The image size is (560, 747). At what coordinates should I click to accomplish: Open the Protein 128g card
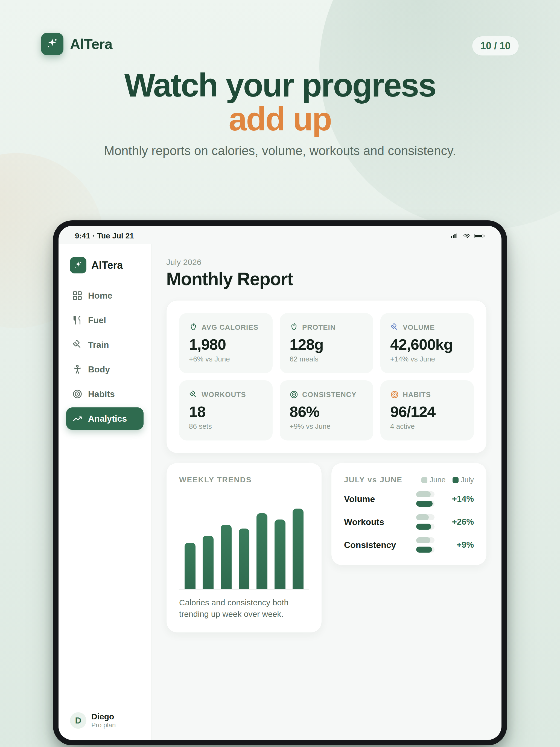tap(326, 343)
